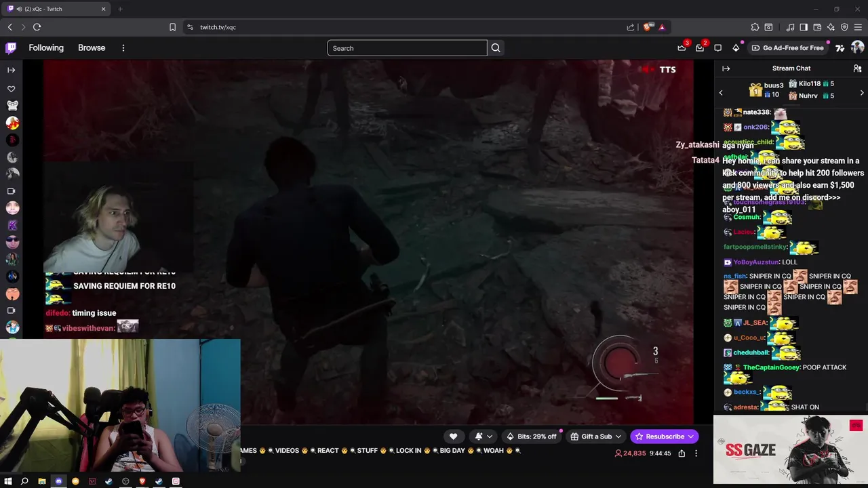Toggle the browser sidebar panel
This screenshot has height=488, width=868.
click(804, 27)
